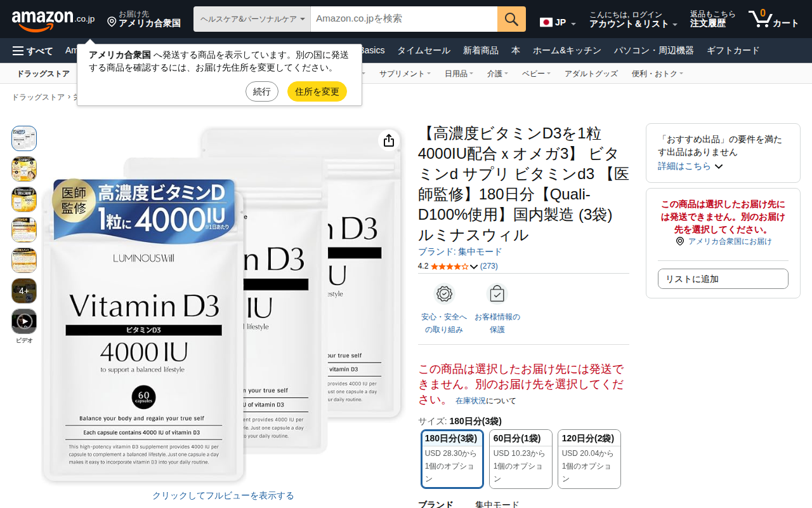Click the star rating icons
This screenshot has width=812, height=508.
click(x=449, y=267)
